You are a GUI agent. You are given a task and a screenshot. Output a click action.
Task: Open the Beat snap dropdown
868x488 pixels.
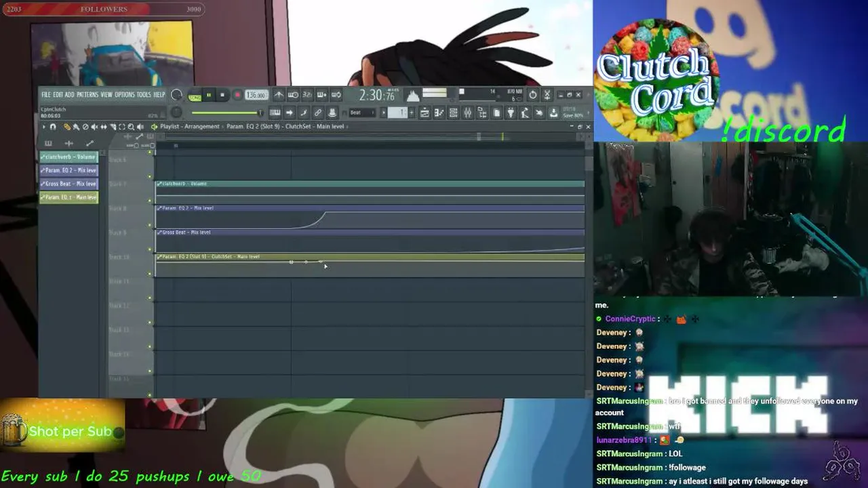362,113
